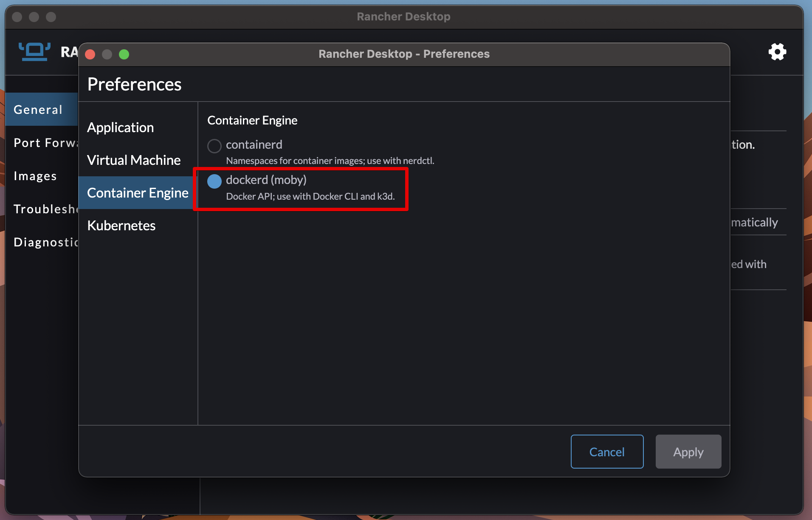Viewport: 812px width, 520px height.
Task: Click the Preferences page heading
Action: point(134,84)
